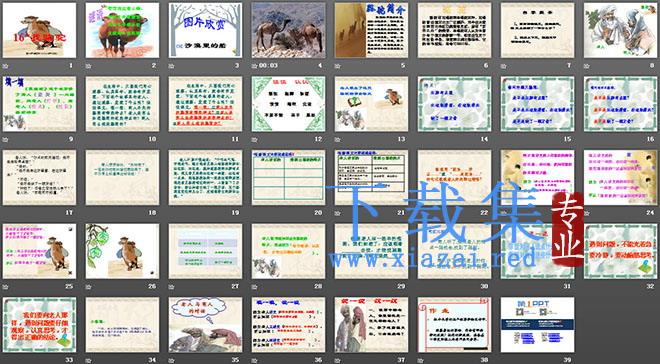This screenshot has height=364, width=660.
Task: Select slide 35 with the 老人与商人 cloud
Action: 205,325
